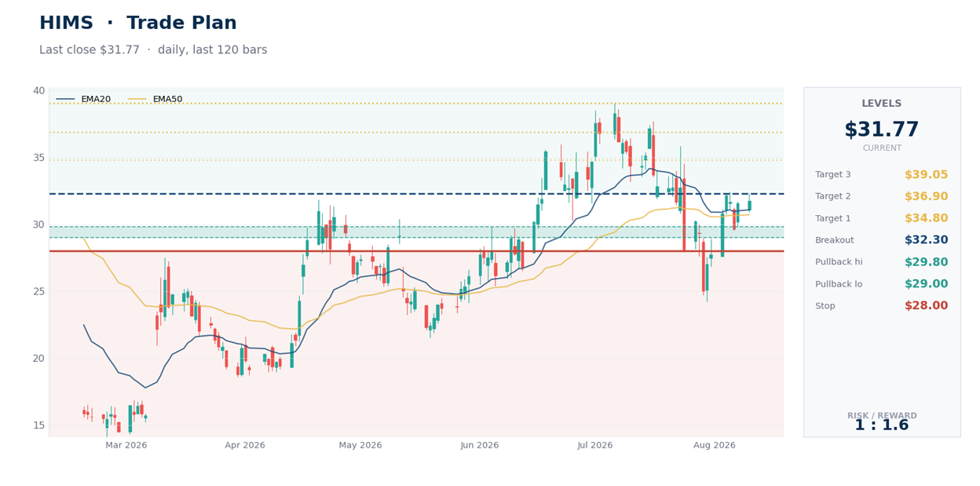Click the Target 1 label
Image resolution: width=980 pixels, height=486 pixels.
pyautogui.click(x=833, y=219)
